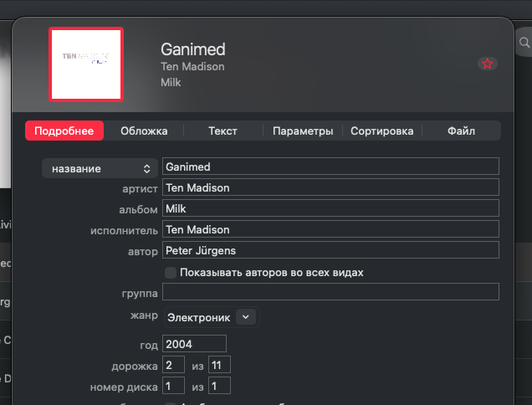Open the Сортировка tab
Viewport: 532px width, 405px height.
382,131
